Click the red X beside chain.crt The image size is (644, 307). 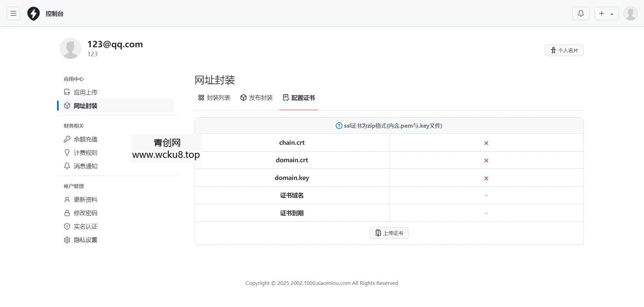486,143
